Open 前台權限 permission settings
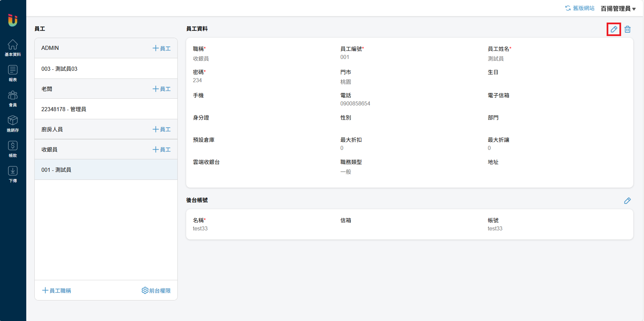644x321 pixels. (x=156, y=290)
